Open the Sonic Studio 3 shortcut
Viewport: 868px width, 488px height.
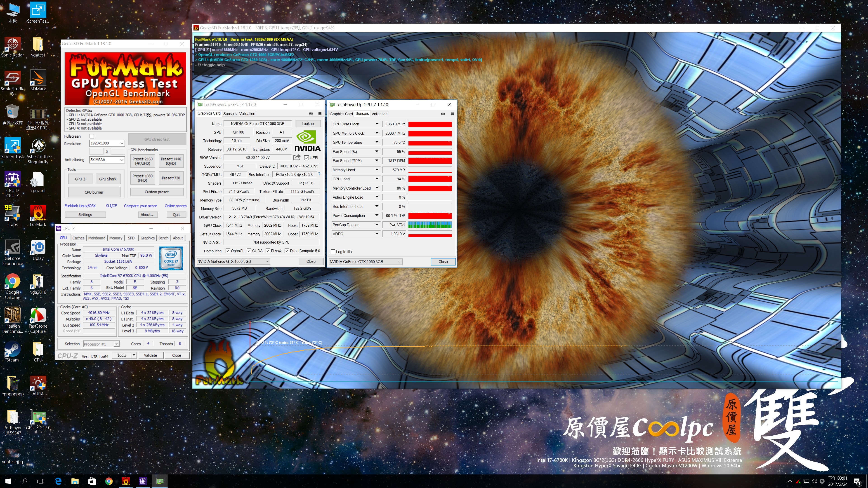point(12,83)
